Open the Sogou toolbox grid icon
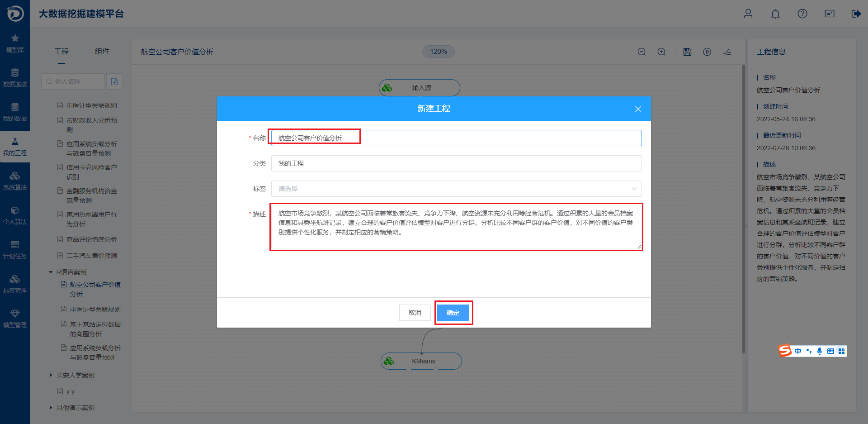Screen dimensions: 868x424 click(841, 351)
